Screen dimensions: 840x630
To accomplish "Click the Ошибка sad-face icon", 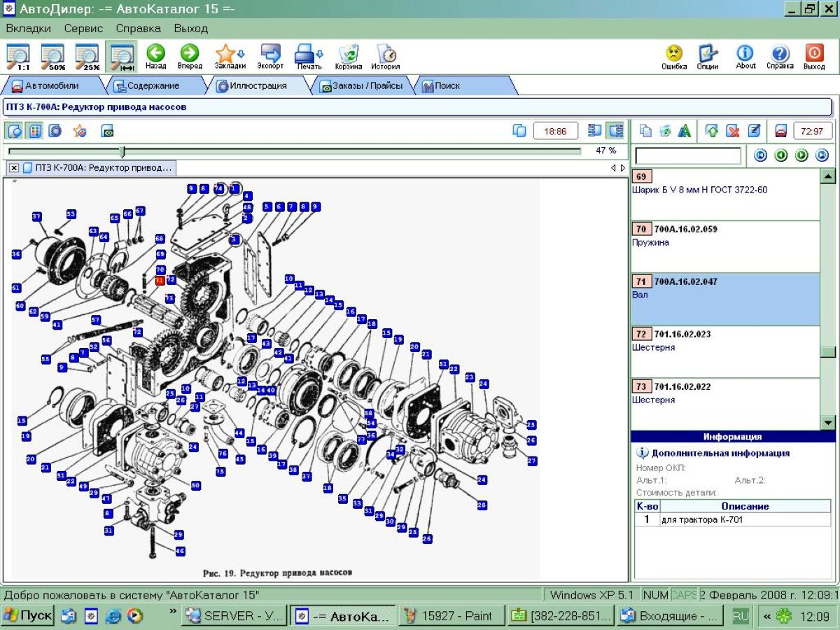I will (674, 56).
